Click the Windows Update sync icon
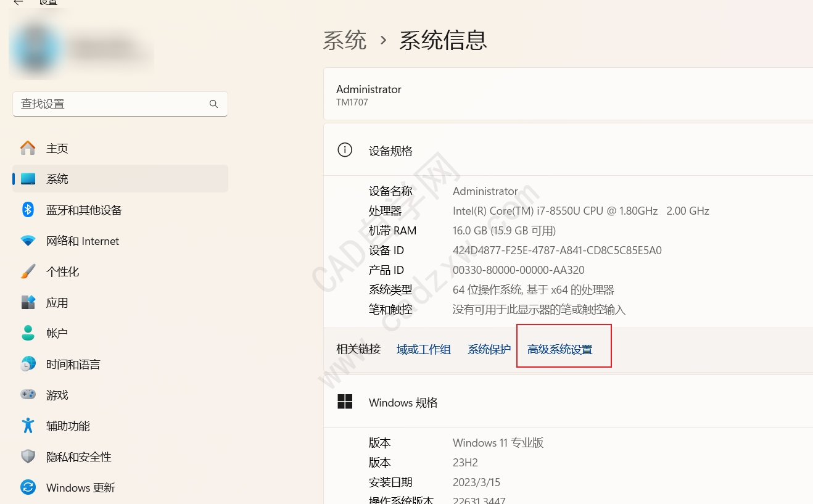The height and width of the screenshot is (504, 813). pyautogui.click(x=28, y=487)
